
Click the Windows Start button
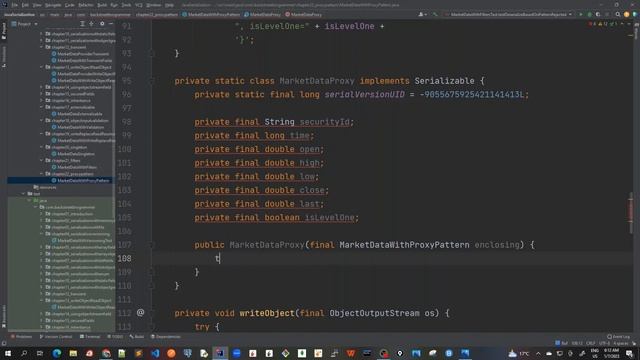(8, 353)
